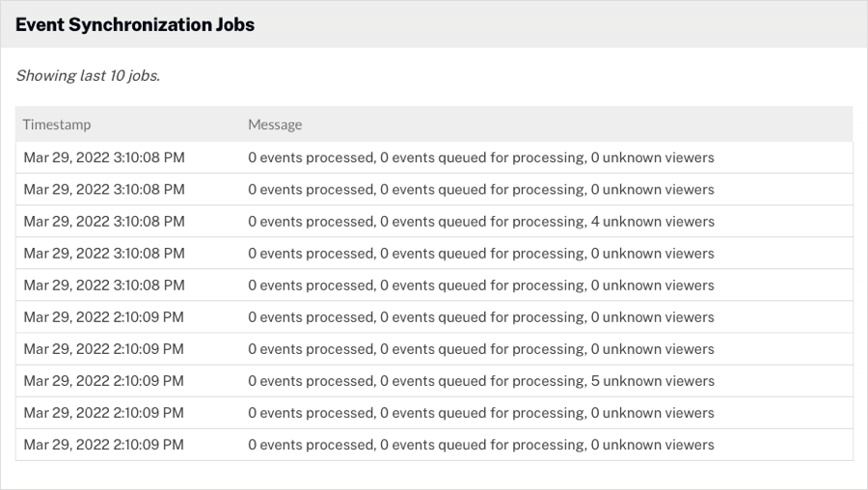Select message directly below the 4 unknown viewers row
Image resolution: width=868 pixels, height=490 pixels.
(x=480, y=254)
